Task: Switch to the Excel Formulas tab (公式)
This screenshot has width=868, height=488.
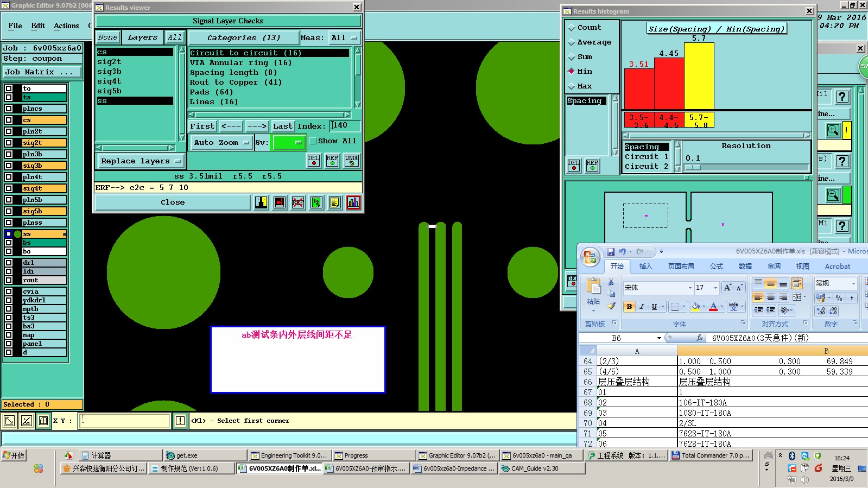Action: [x=717, y=267]
